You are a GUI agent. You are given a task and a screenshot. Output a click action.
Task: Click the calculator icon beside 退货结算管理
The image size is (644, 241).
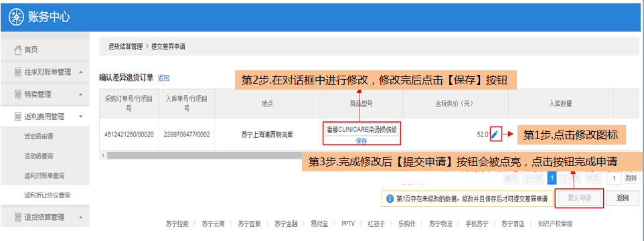(17, 217)
